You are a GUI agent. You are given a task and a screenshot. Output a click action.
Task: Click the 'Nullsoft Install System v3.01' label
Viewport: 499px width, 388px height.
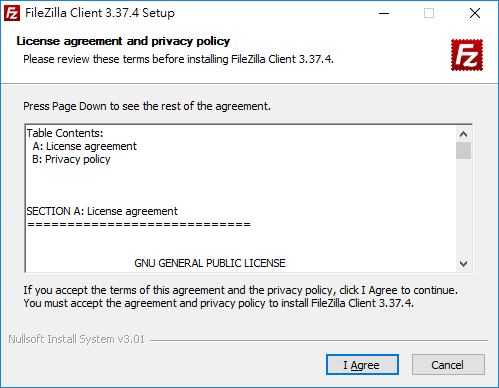tap(76, 339)
